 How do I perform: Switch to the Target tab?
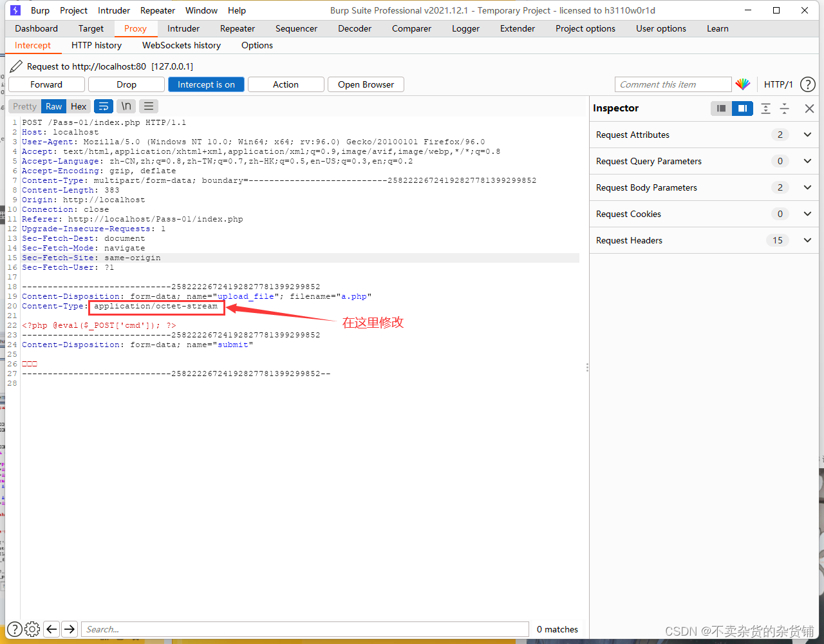[91, 28]
